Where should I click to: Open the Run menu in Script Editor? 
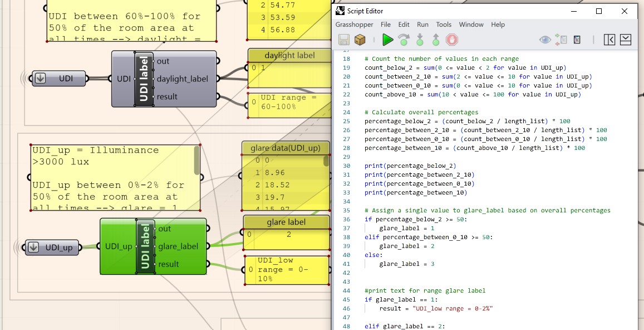(x=422, y=24)
